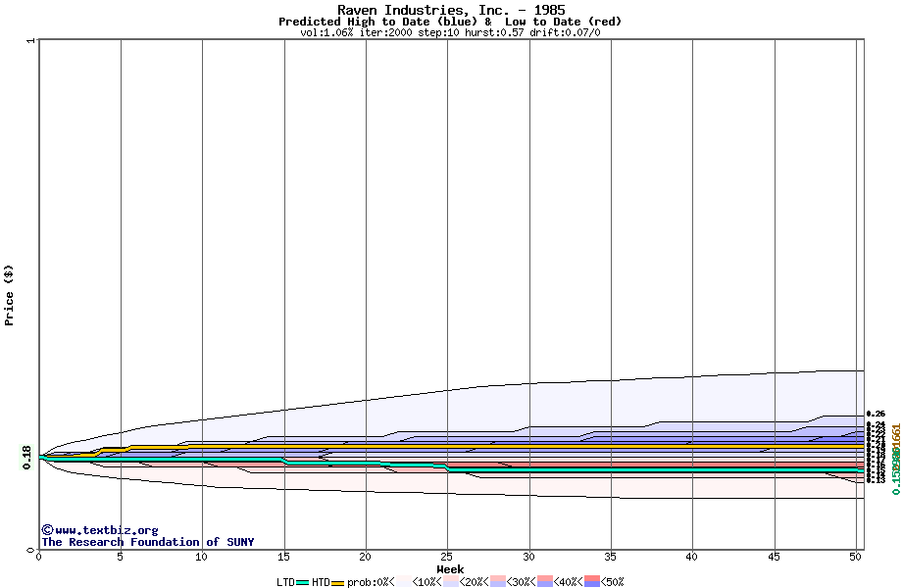Click the week 25 tick on the x-axis
This screenshot has height=588, width=902.
tap(447, 557)
